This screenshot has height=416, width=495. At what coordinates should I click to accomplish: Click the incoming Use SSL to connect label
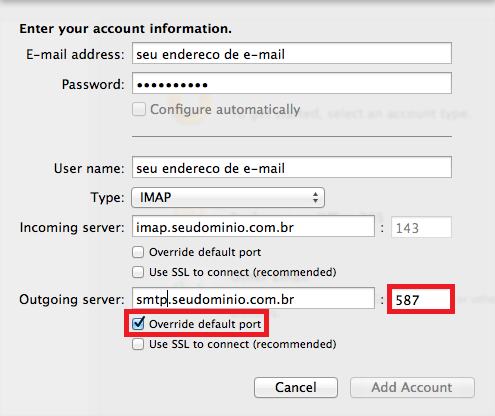tap(243, 272)
